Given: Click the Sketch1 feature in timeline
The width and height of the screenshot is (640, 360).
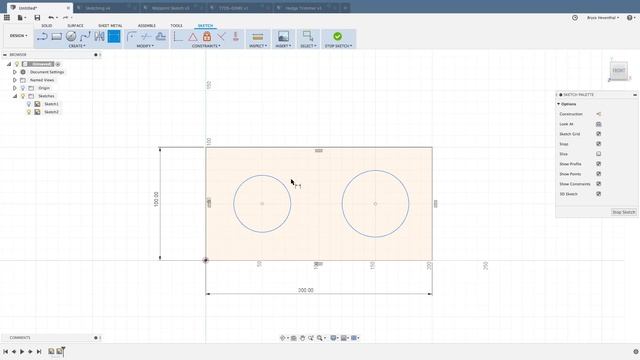Looking at the screenshot, I should (x=51, y=351).
